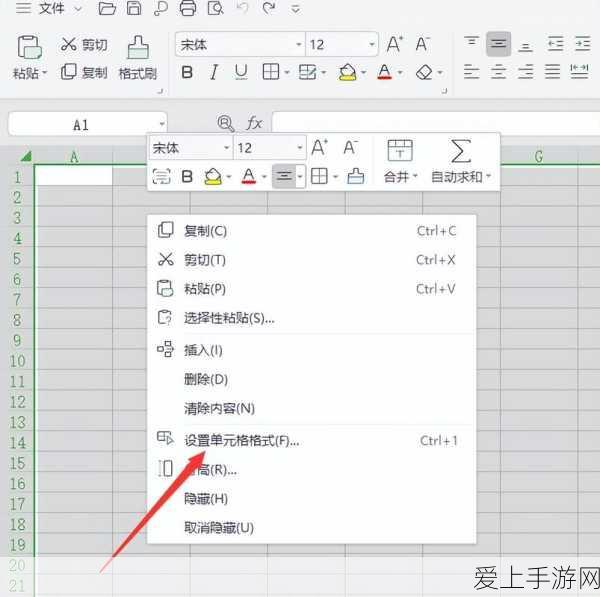Decrease indent in ribbon
Image resolution: width=600 pixels, height=597 pixels.
[x=555, y=44]
